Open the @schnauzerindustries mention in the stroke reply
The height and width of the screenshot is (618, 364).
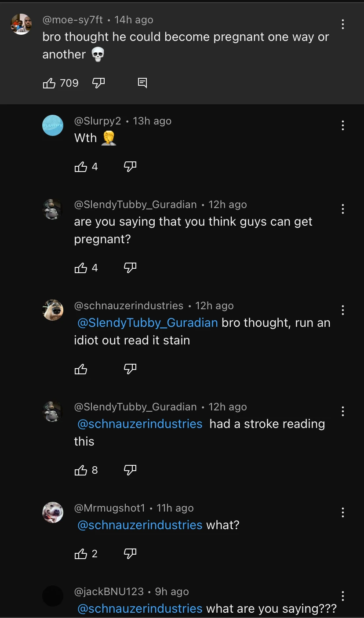pos(139,424)
